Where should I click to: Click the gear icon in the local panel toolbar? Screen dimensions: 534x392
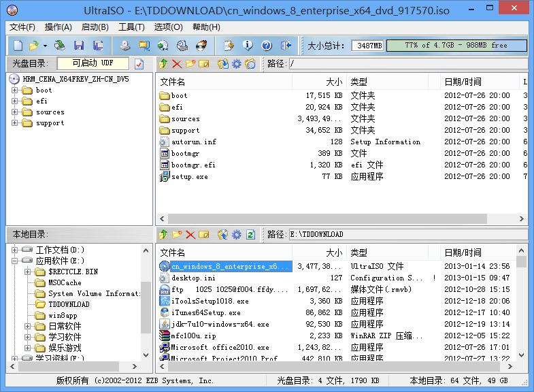[x=236, y=235]
